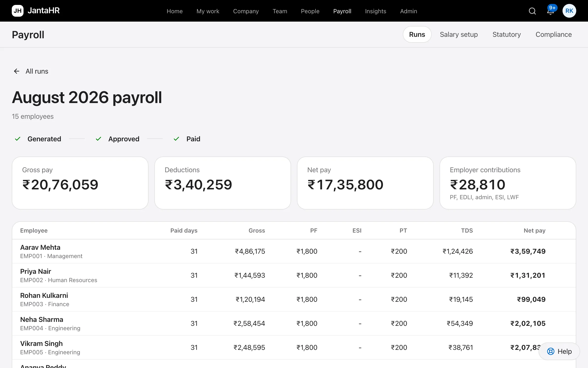Image resolution: width=588 pixels, height=368 pixels.
Task: Click the back arrow beside All runs
Action: click(x=16, y=71)
